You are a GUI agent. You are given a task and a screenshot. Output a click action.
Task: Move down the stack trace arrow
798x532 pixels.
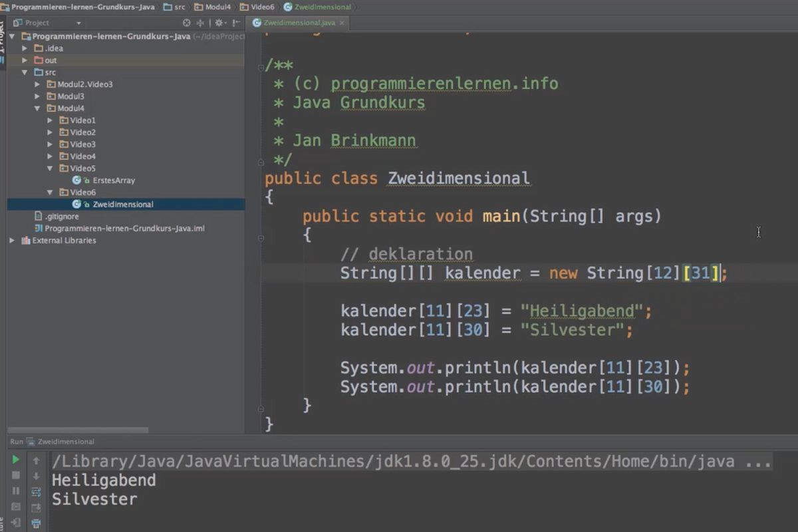coord(36,476)
